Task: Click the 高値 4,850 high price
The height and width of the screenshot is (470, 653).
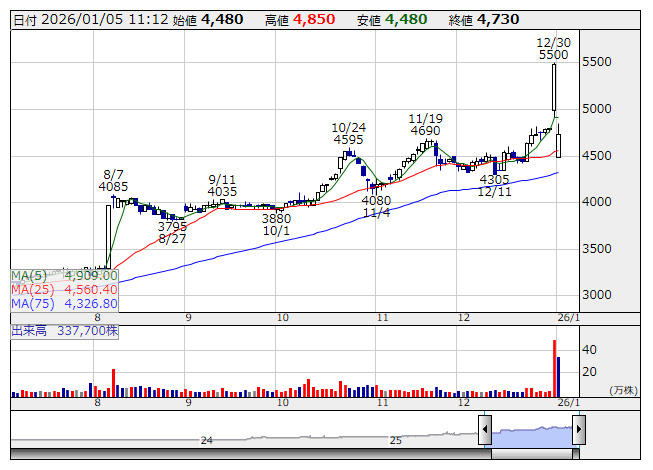Action: (x=300, y=20)
